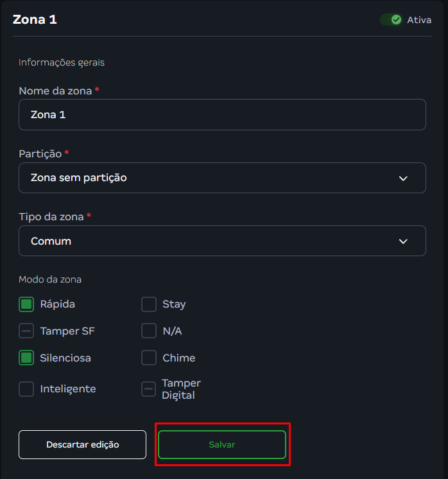Open the Tipo da zona dropdown
This screenshot has height=479, width=448.
[222, 241]
